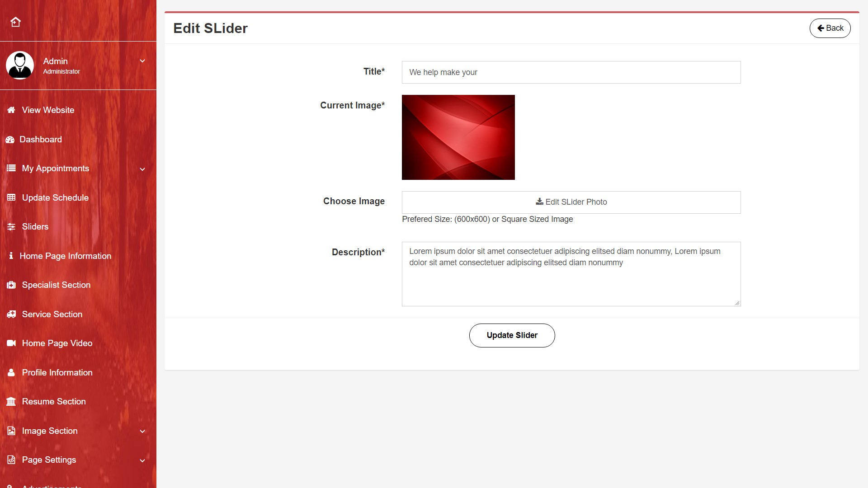Click the Update Slider button

coord(512,335)
